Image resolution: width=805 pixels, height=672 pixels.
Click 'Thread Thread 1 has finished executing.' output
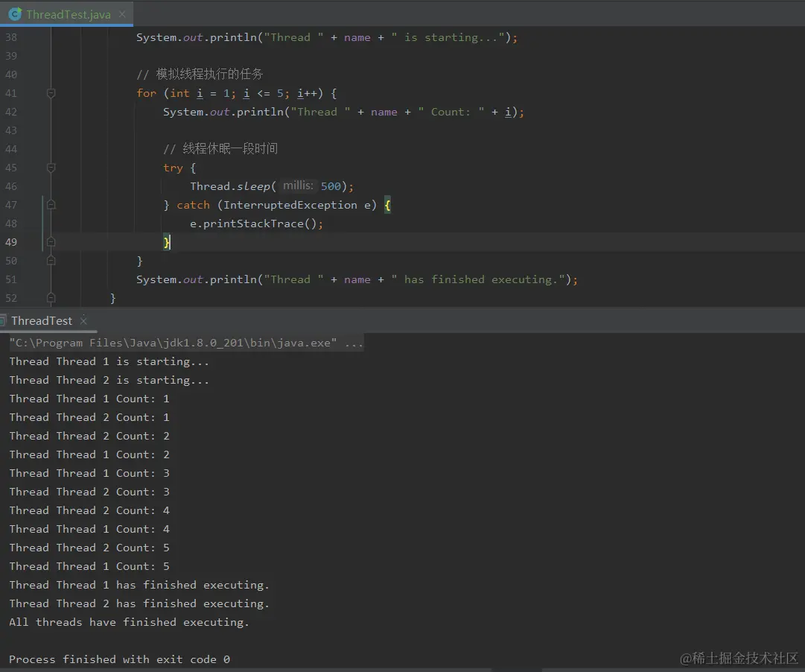coord(139,585)
